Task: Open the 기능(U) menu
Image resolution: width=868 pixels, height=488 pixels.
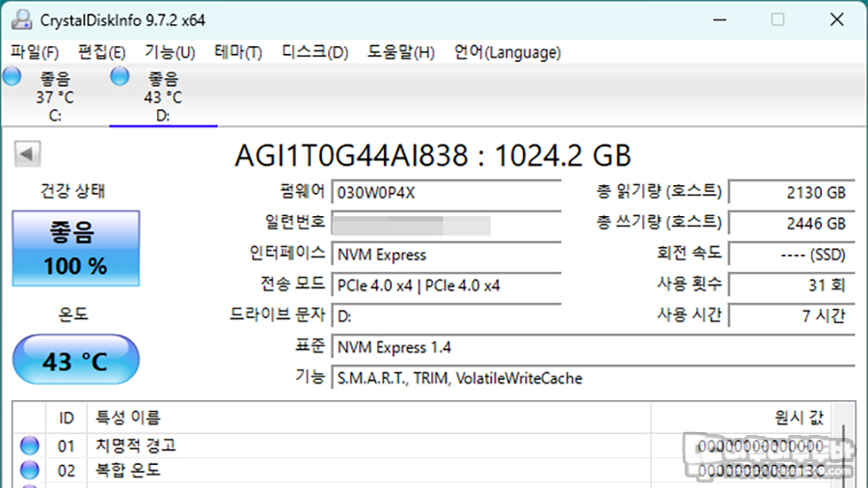Action: 170,53
